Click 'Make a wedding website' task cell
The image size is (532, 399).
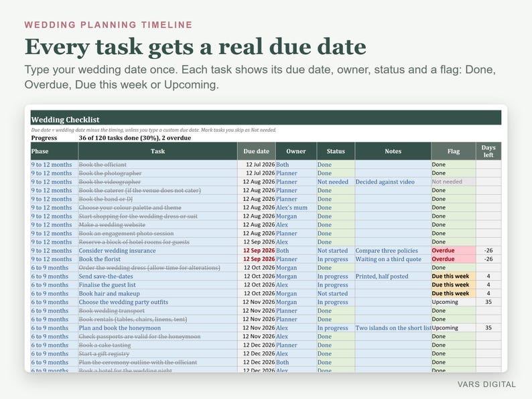(x=157, y=225)
